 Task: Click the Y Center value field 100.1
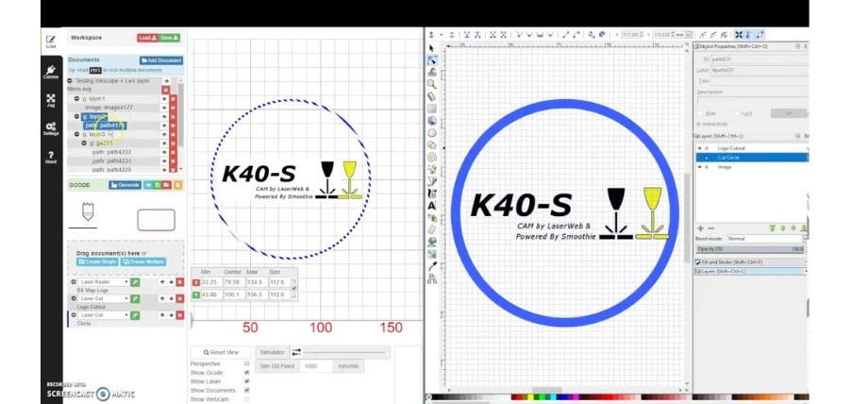[232, 295]
